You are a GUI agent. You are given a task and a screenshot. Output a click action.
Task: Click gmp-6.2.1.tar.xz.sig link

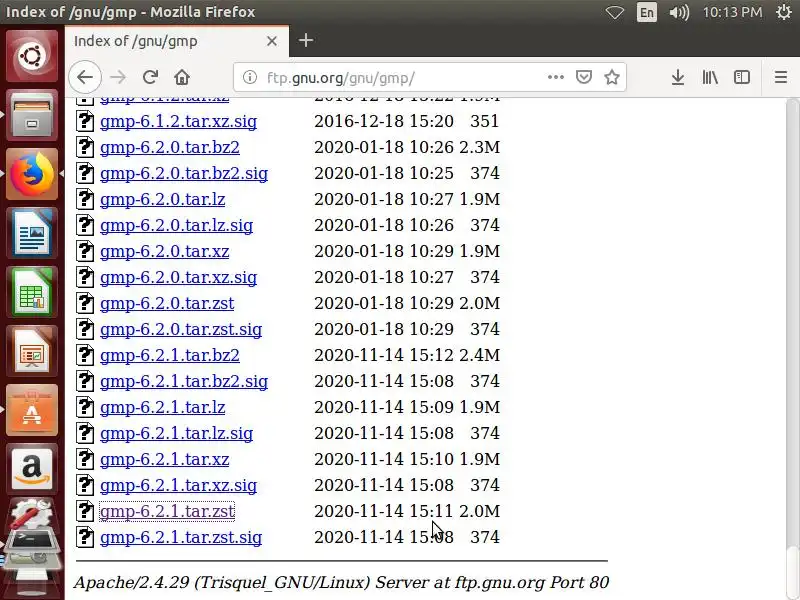[x=179, y=486]
